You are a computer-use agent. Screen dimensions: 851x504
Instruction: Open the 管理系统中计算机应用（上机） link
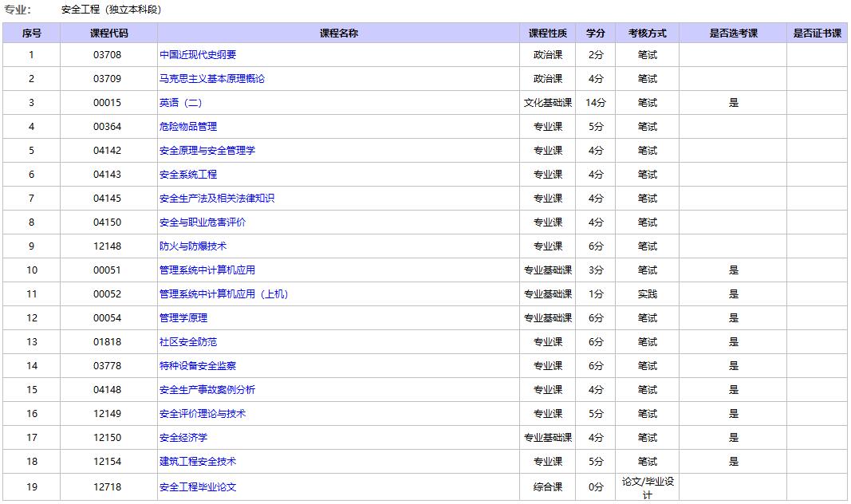coord(223,293)
